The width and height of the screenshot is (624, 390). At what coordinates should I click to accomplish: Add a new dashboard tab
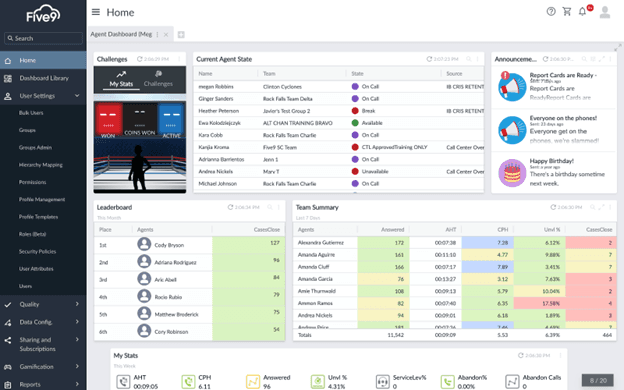[181, 35]
